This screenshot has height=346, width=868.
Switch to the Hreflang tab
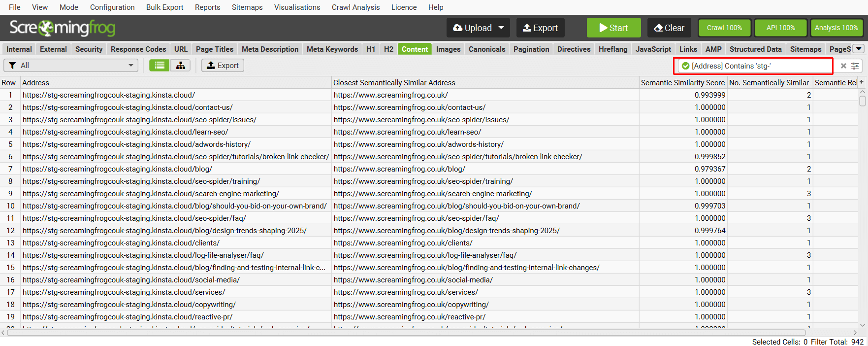[x=613, y=49]
